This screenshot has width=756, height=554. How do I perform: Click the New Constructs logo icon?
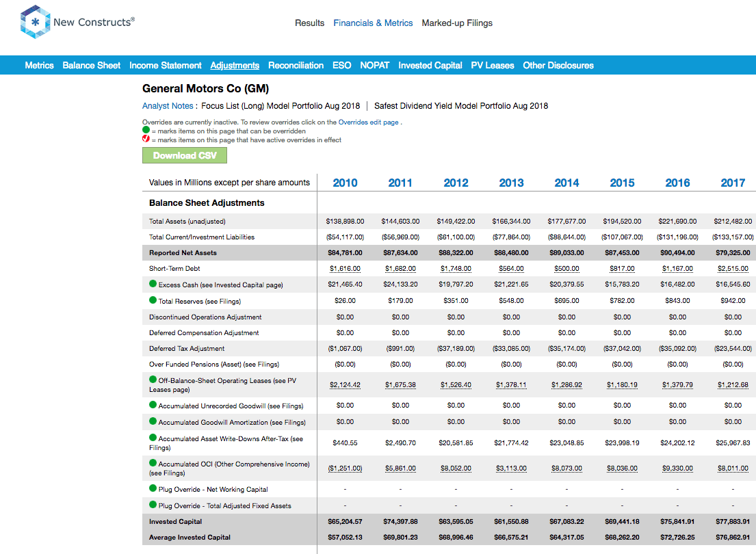tap(35, 22)
